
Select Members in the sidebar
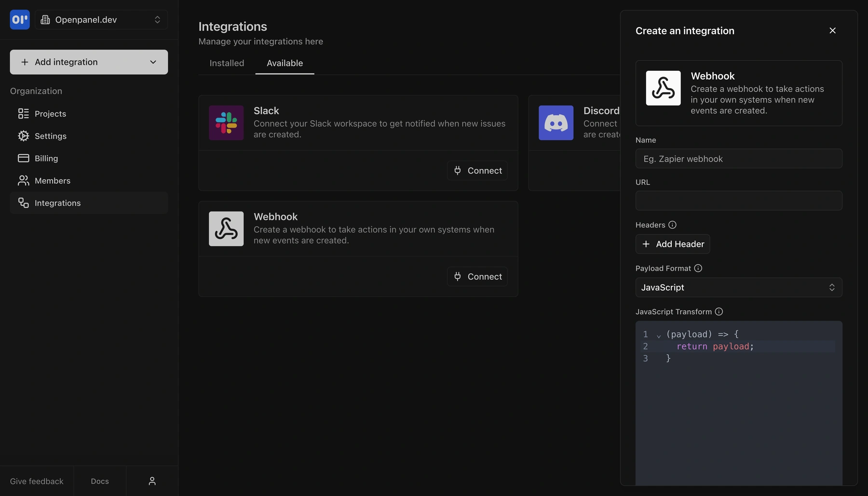point(53,180)
